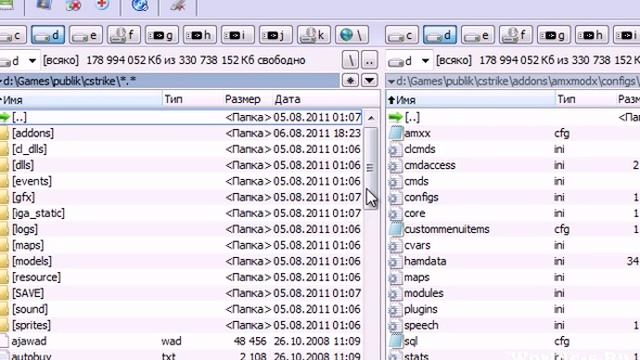The height and width of the screenshot is (360, 640).
Task: Select the [addons] folder
Action: point(180,133)
